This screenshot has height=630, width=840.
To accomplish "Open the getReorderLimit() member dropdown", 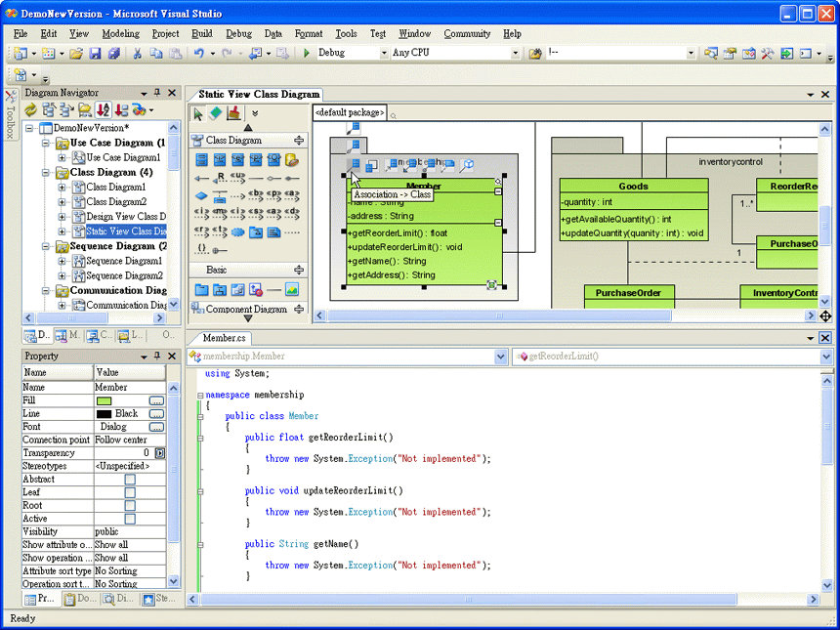I will (x=825, y=357).
